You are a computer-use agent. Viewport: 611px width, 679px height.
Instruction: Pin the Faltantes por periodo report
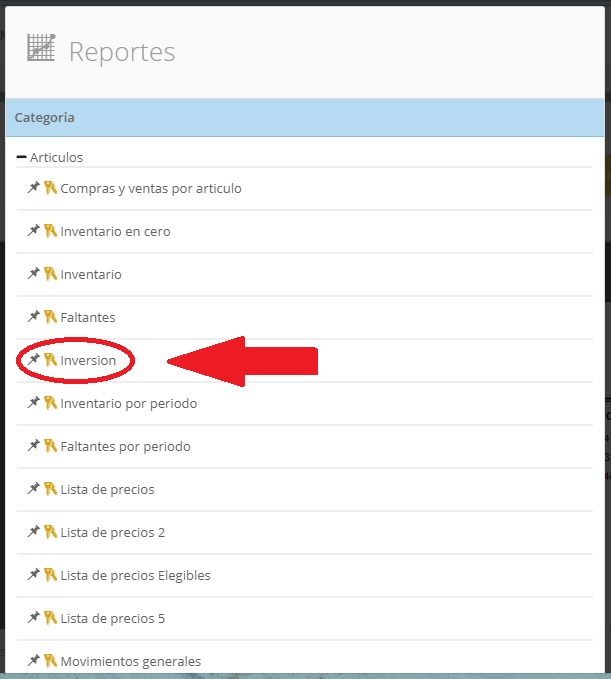coord(33,446)
